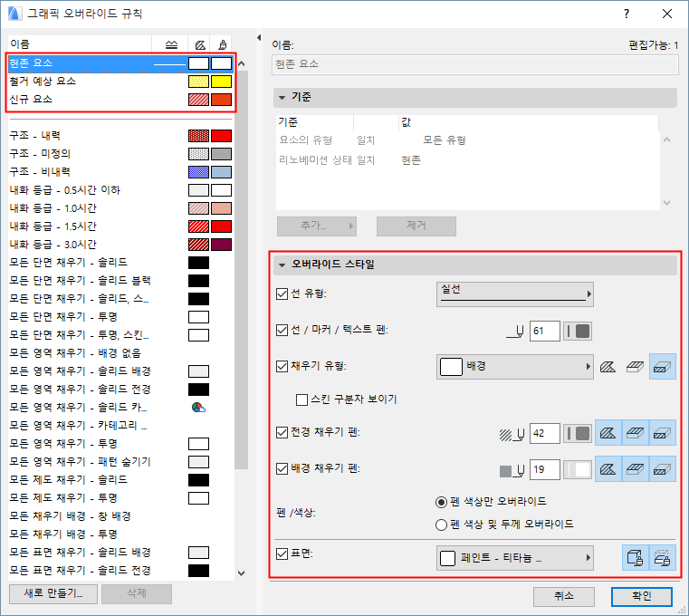The image size is (689, 616).
Task: Open the 추가... criteria dropdown button
Action: [x=316, y=226]
